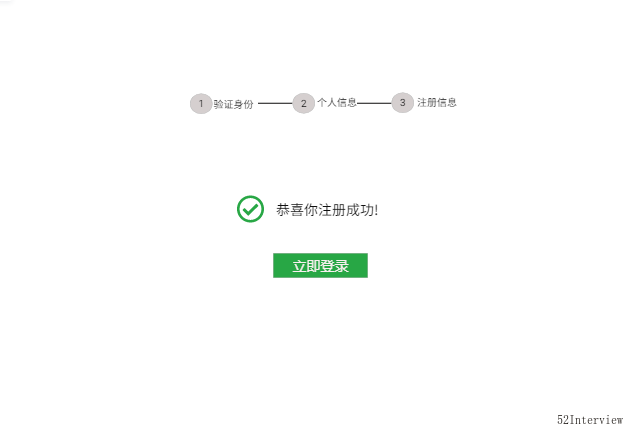This screenshot has height=436, width=634.
Task: Select the step 2 circle indicator
Action: click(303, 104)
